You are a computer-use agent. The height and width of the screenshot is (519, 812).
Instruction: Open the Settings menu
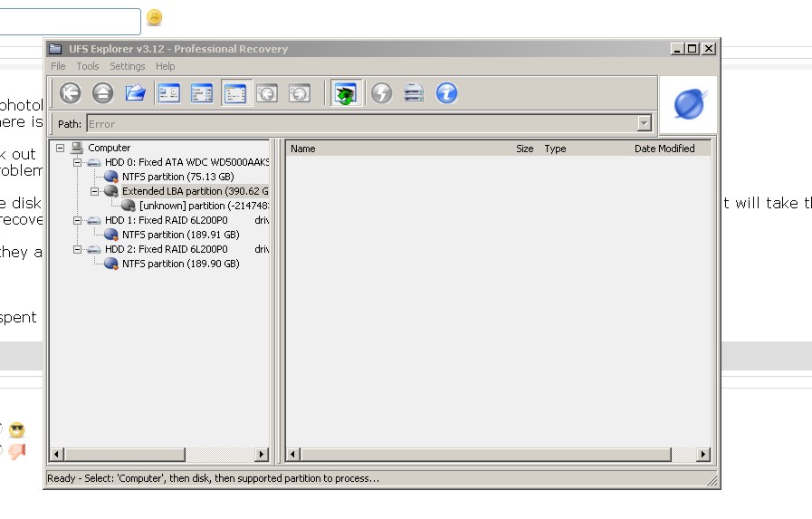127,66
